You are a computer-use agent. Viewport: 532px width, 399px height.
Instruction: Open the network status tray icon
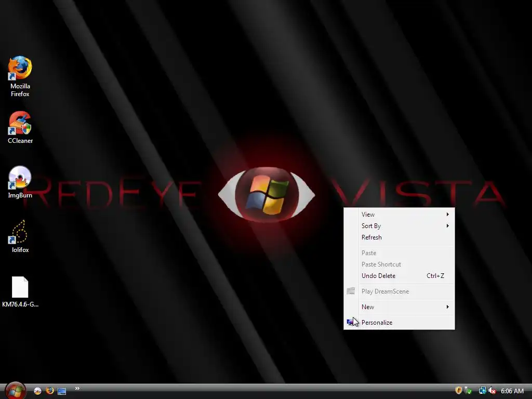click(482, 391)
